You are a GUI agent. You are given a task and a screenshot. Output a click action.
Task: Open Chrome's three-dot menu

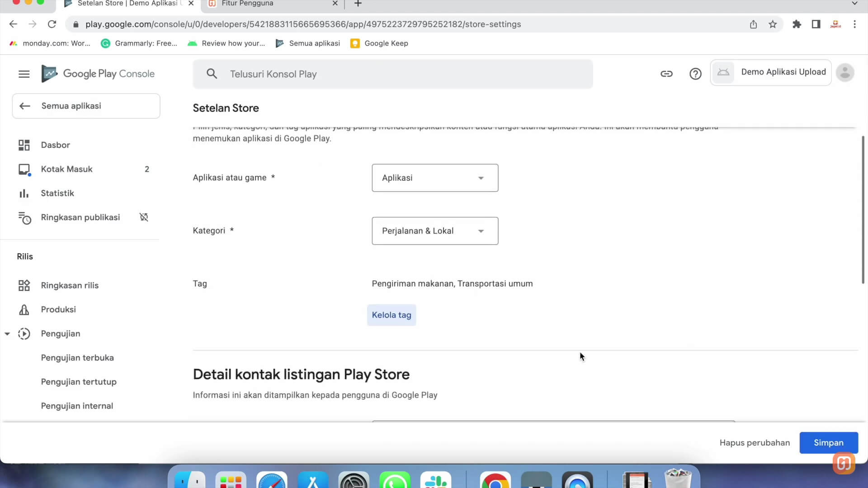855,24
